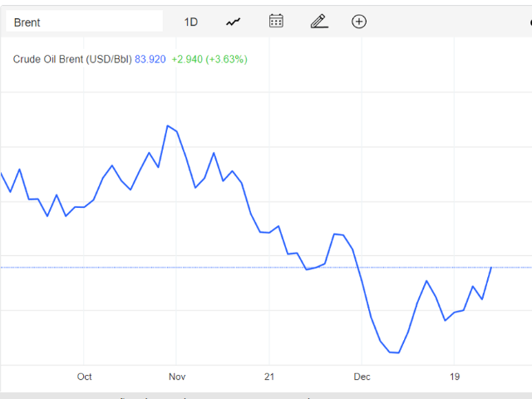The height and width of the screenshot is (399, 532).
Task: Click the Crude Oil Brent (USD/Bbl) title
Action: tap(72, 59)
